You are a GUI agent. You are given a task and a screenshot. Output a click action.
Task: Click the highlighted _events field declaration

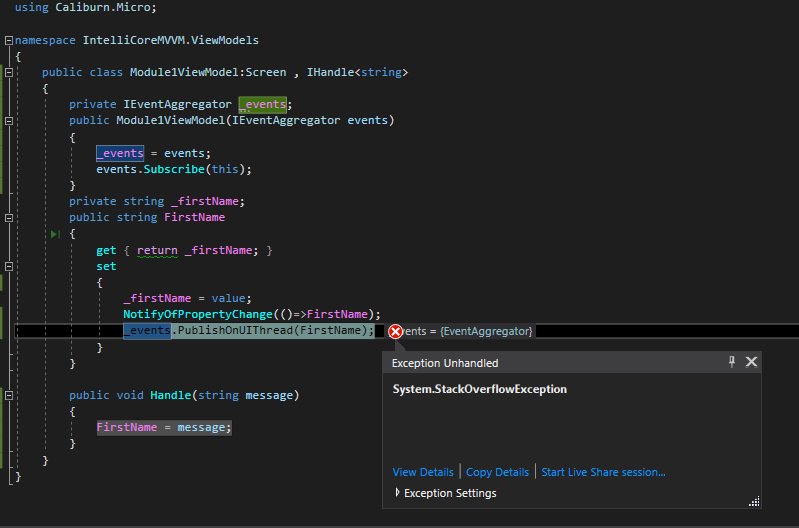pyautogui.click(x=264, y=105)
